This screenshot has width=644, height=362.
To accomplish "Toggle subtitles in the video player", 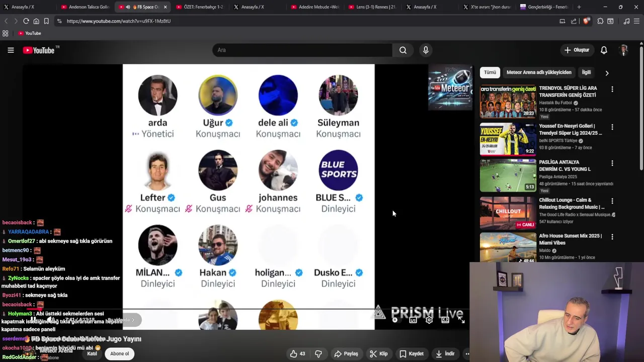I will (413, 320).
